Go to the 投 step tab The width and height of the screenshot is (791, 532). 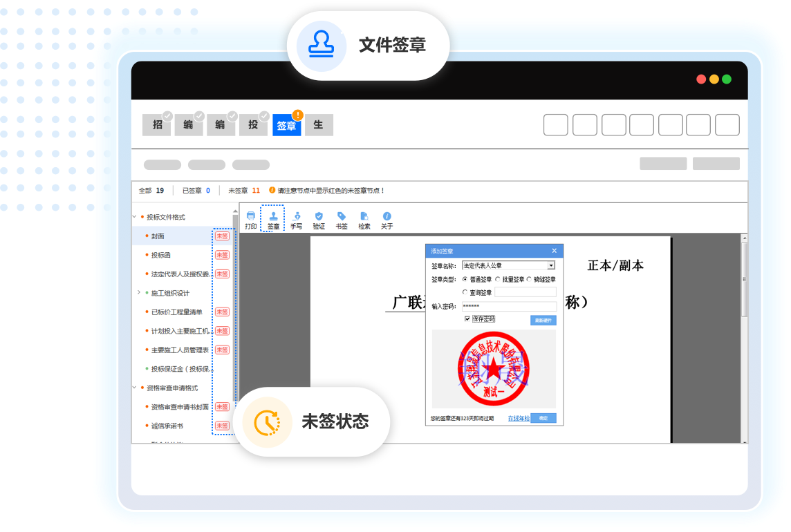pyautogui.click(x=253, y=125)
